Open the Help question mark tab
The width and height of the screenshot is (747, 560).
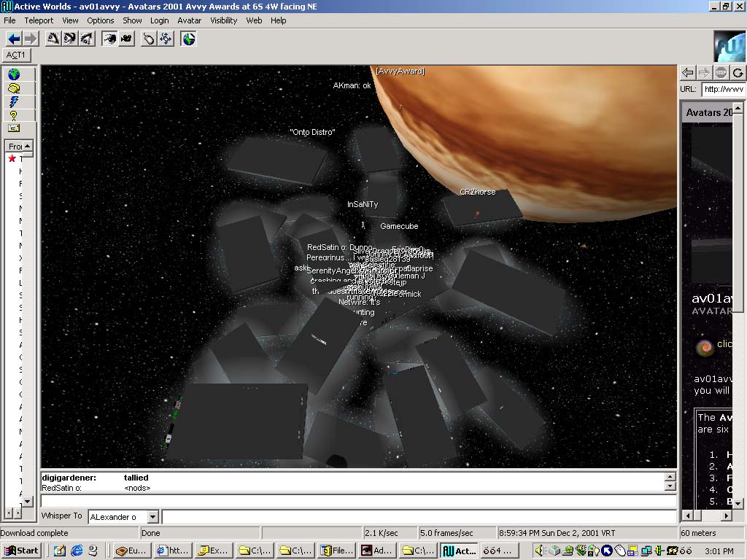(x=13, y=115)
